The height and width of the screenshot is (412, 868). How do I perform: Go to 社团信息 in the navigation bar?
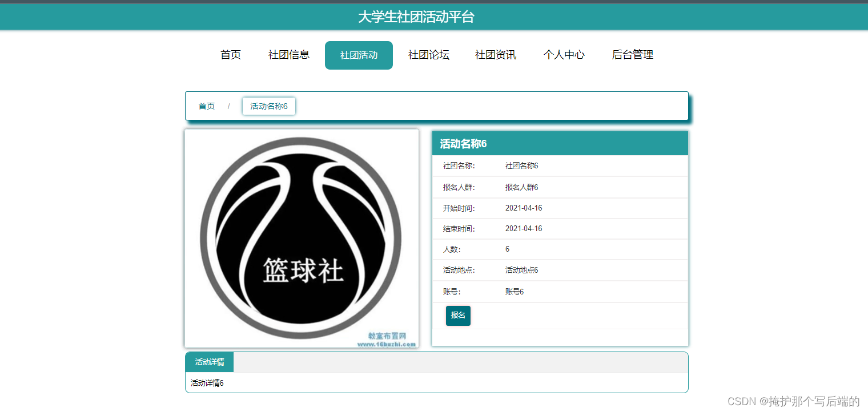pyautogui.click(x=289, y=55)
